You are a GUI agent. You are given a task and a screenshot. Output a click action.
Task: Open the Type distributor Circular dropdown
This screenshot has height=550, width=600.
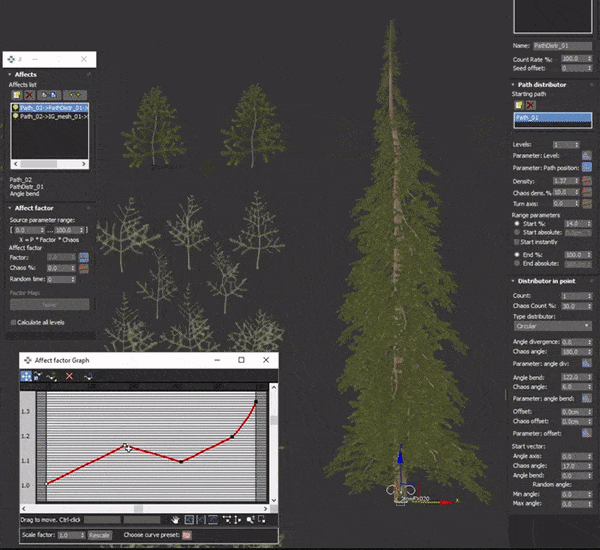[552, 326]
